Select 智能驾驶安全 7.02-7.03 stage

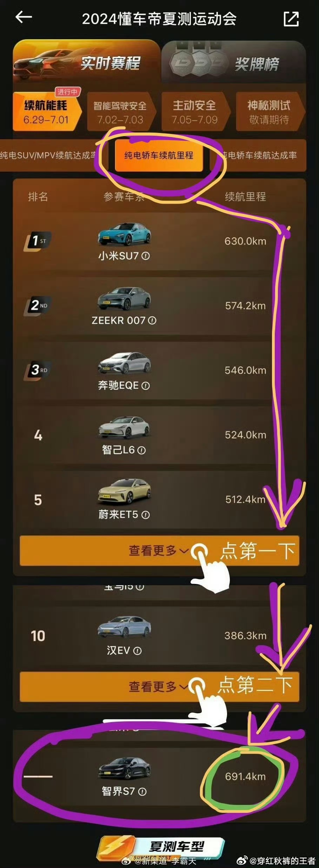click(x=120, y=112)
